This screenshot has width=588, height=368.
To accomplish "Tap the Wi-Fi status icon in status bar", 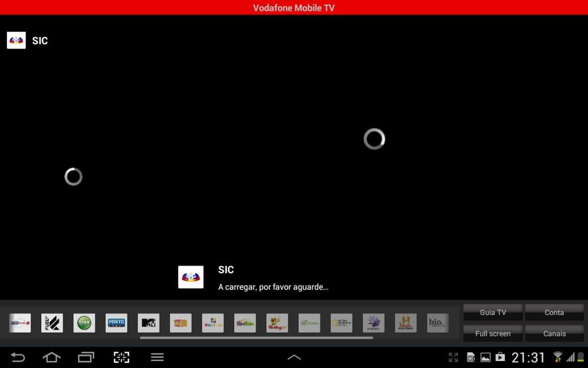I will [557, 357].
